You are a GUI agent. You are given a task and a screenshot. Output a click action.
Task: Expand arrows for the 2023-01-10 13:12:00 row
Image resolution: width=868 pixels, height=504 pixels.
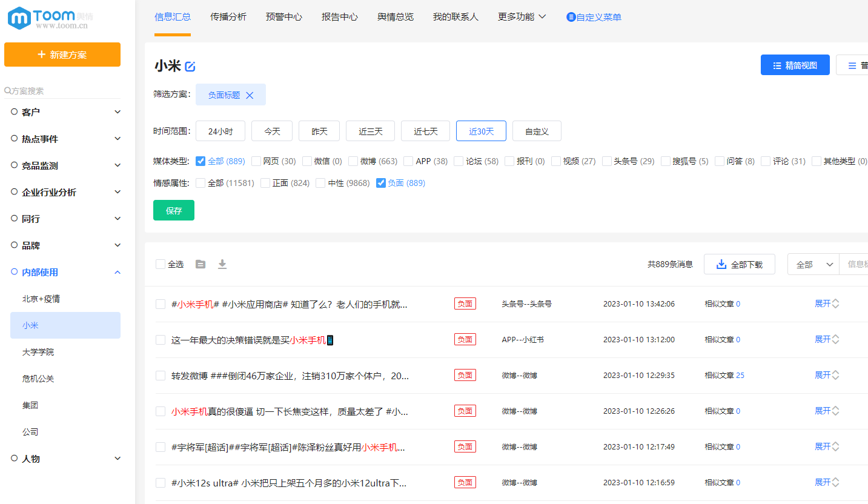[x=835, y=340]
